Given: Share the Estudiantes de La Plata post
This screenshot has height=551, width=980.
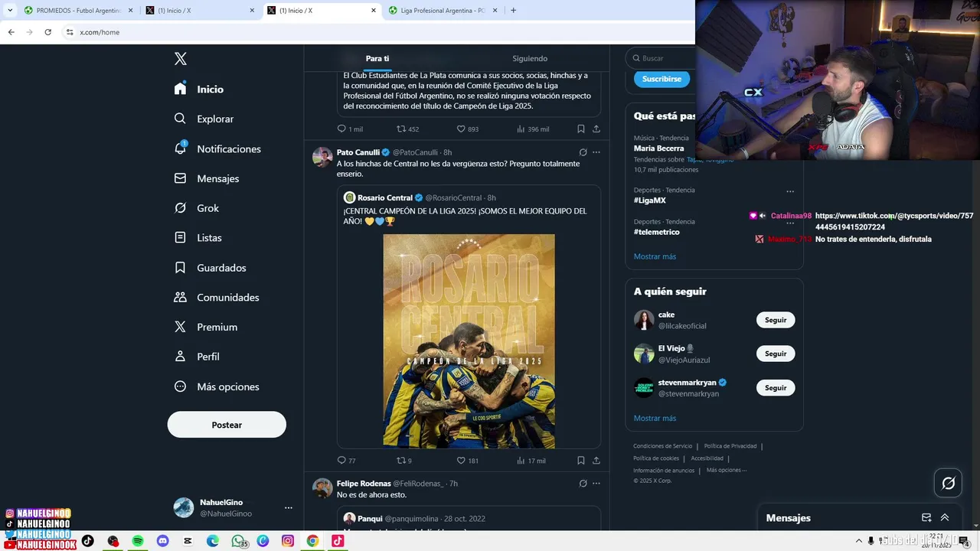Looking at the screenshot, I should tap(596, 129).
